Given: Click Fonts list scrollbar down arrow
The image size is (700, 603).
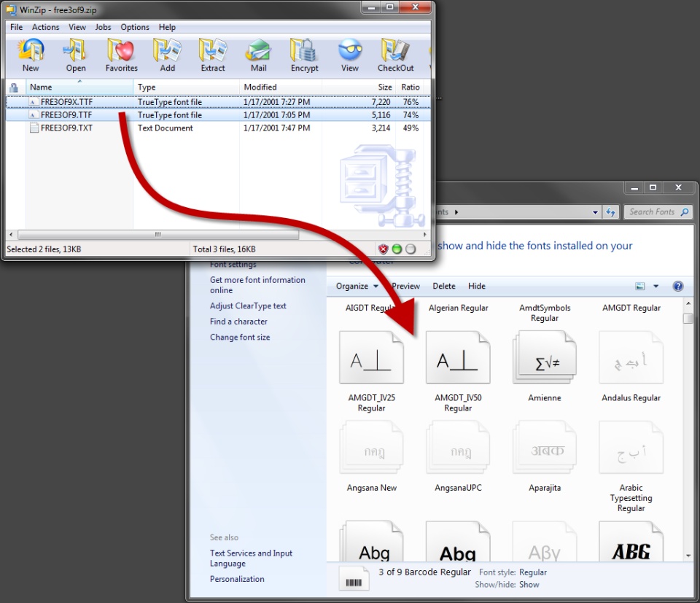Looking at the screenshot, I should pos(688,556).
